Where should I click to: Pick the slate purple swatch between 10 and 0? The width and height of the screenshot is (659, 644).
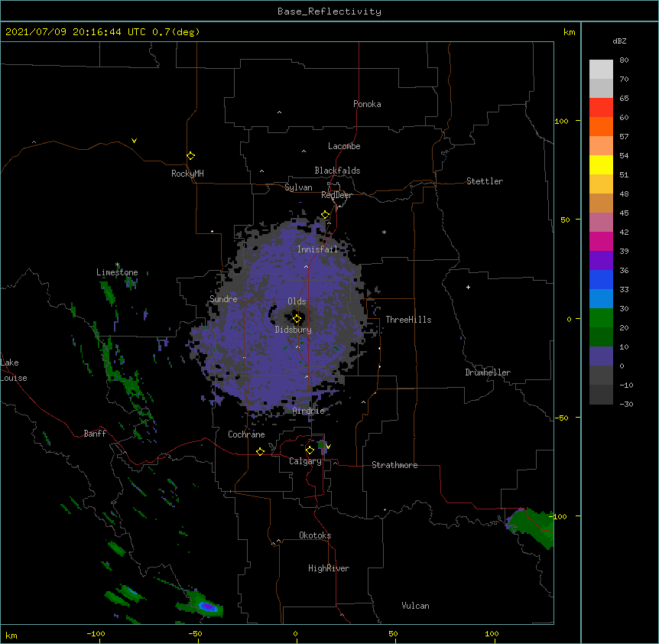pyautogui.click(x=601, y=356)
